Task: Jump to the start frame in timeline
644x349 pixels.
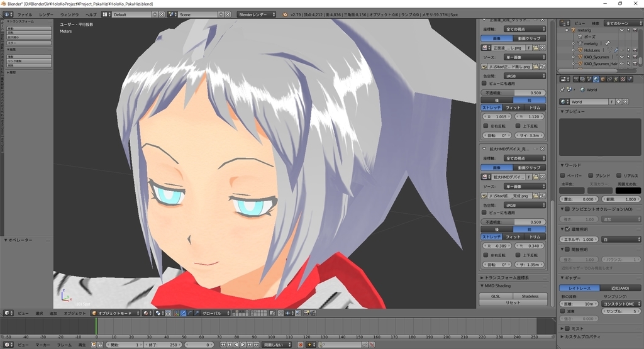Action: click(x=222, y=345)
